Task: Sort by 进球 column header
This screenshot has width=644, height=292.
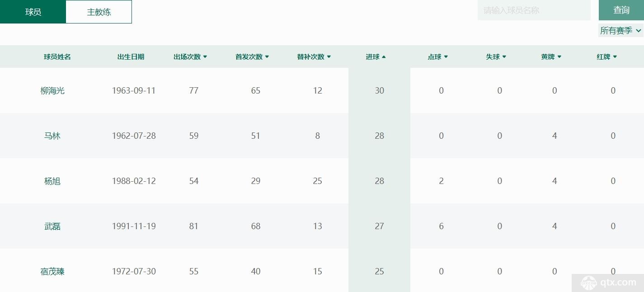Action: point(376,57)
